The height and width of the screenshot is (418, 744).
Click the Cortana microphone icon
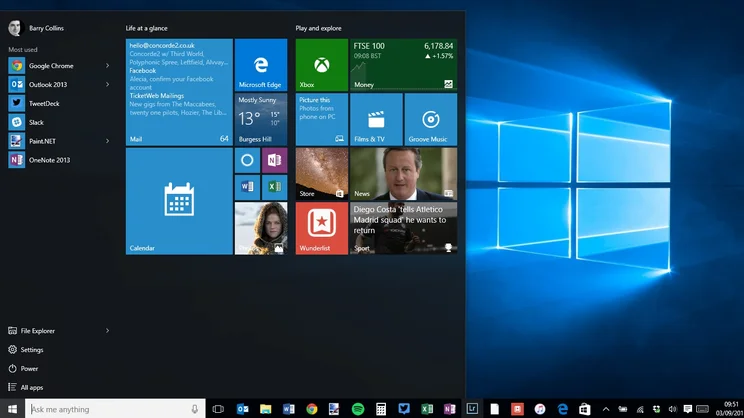[x=195, y=409]
